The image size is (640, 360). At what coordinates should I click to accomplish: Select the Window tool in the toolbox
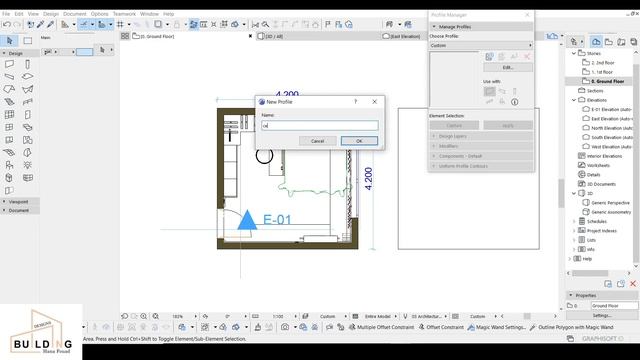(x=9, y=127)
